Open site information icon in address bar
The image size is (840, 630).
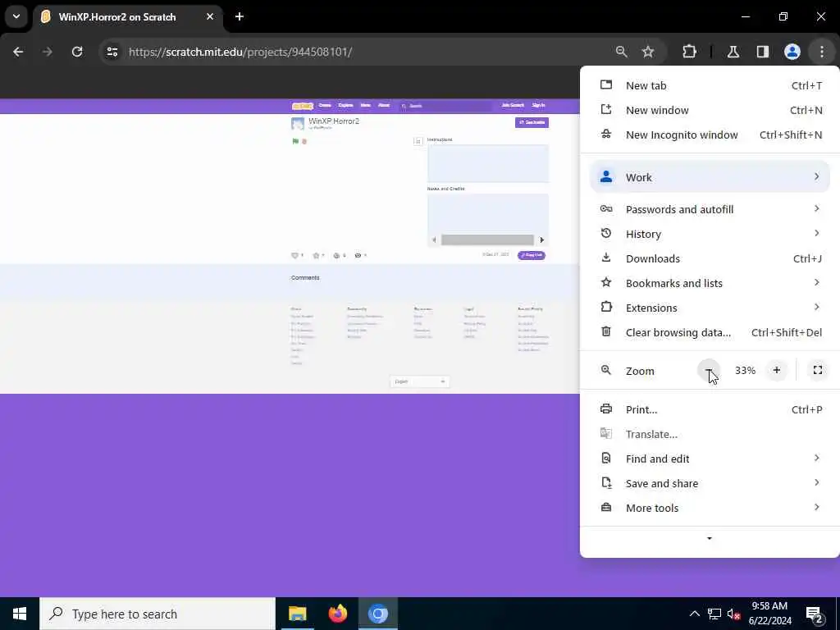click(112, 52)
